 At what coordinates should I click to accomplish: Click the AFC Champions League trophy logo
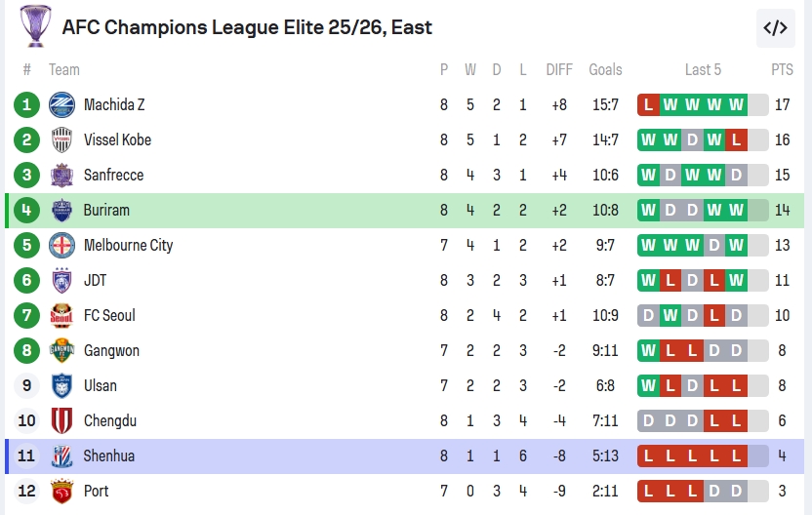click(35, 26)
